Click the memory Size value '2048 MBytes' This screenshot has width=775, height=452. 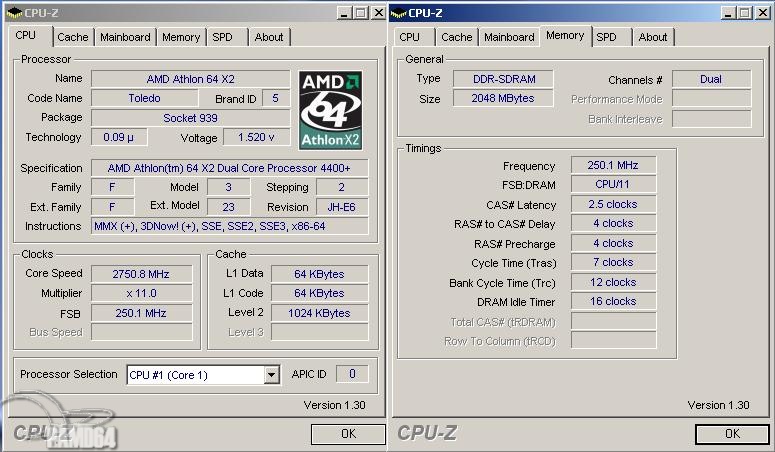click(x=503, y=98)
